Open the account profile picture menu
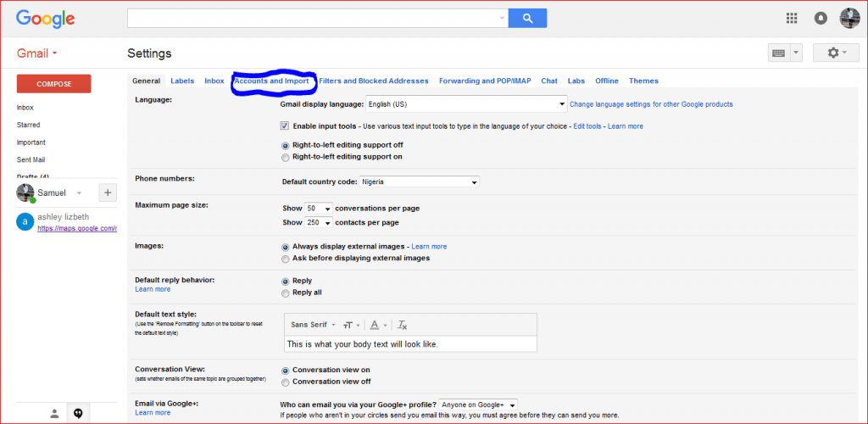 click(x=849, y=19)
